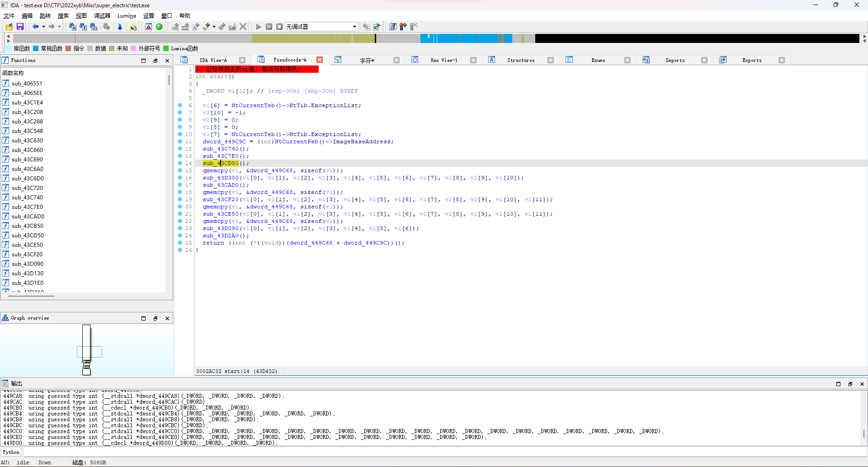Select function sub_43C740 in Functions list
Image resolution: width=868 pixels, height=467 pixels.
point(27,197)
